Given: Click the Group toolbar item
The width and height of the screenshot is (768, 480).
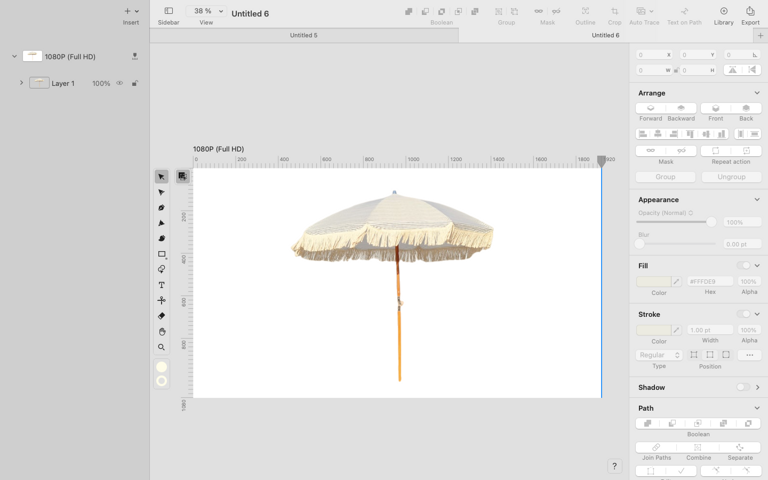Looking at the screenshot, I should (x=506, y=15).
